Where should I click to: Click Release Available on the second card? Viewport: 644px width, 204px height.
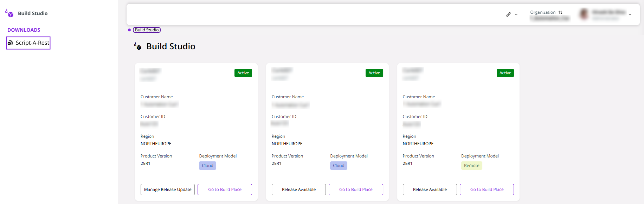(298, 190)
